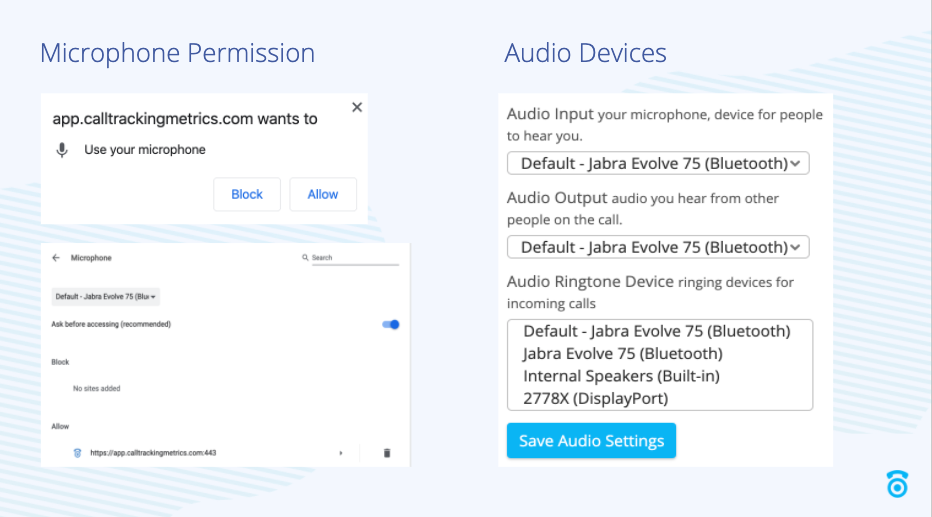Click the back arrow beside Microphone
The width and height of the screenshot is (932, 517).
click(56, 258)
